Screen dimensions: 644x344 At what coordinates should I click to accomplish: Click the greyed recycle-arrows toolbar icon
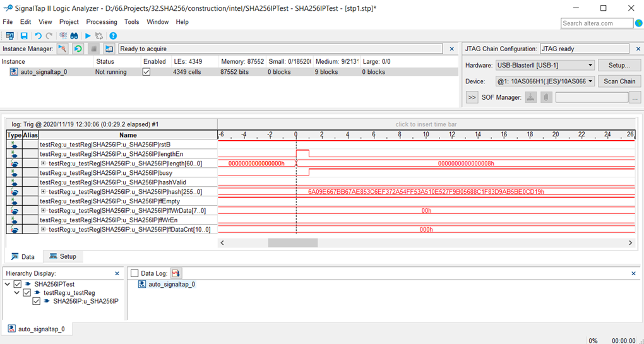[99, 36]
